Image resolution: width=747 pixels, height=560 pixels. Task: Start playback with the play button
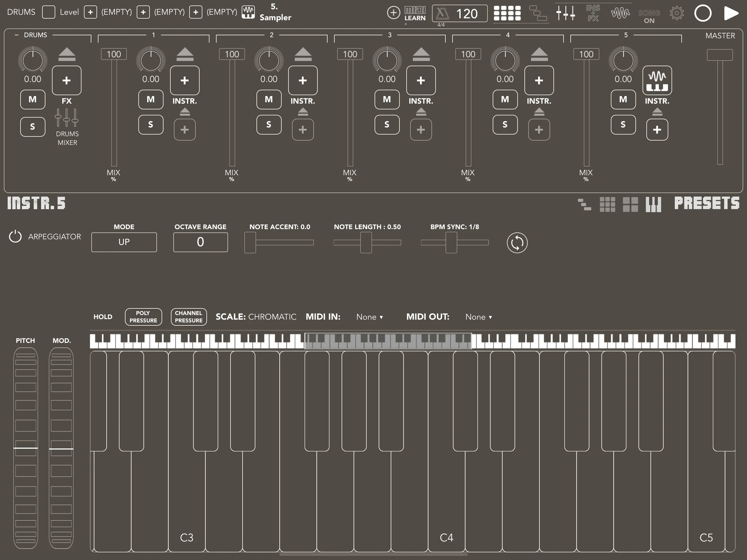coord(731,13)
